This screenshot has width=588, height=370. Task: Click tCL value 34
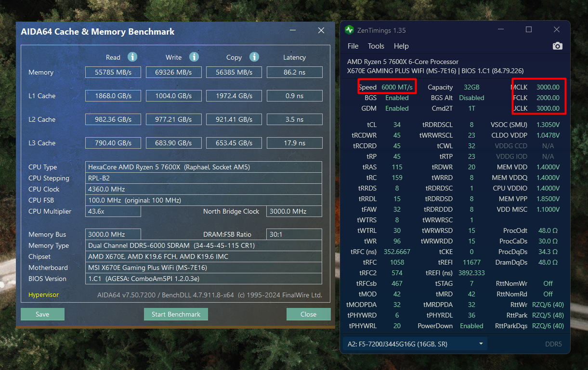click(x=397, y=125)
